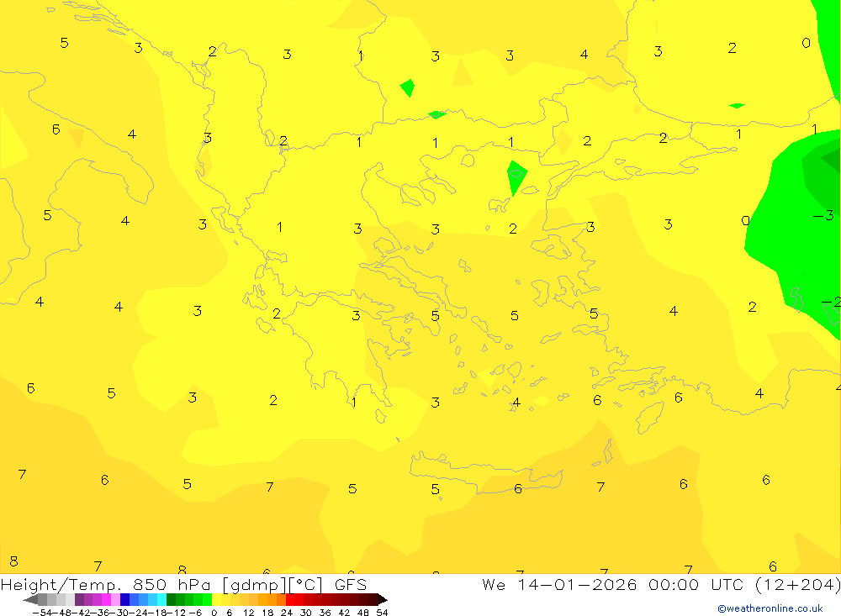The height and width of the screenshot is (616, 841).
Task: Click the weatheronline.co.uk copyright link
Action: pos(770,608)
